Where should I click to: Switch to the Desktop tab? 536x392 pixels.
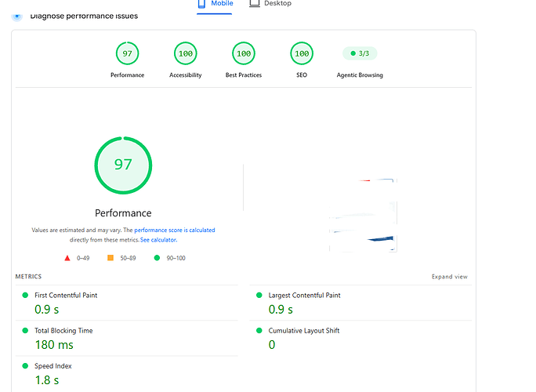270,4
